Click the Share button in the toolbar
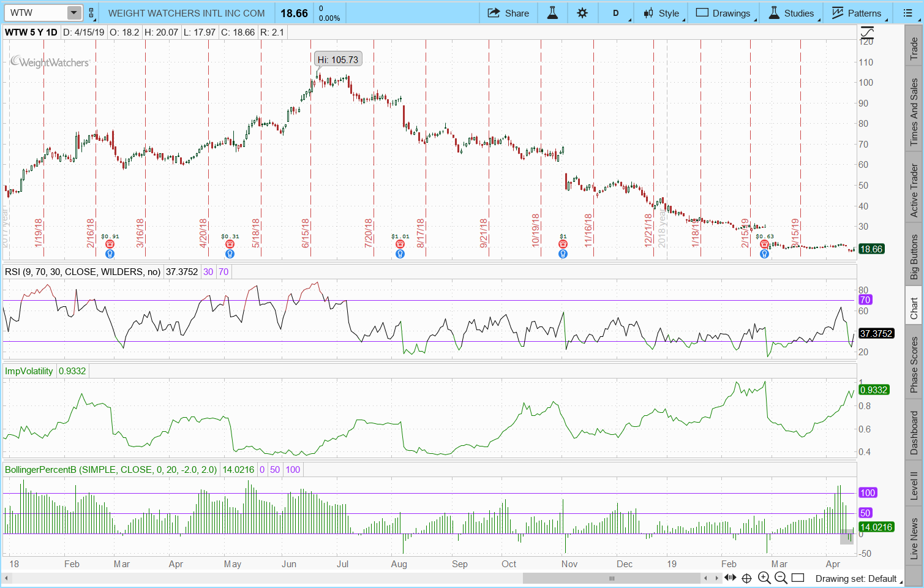Screen dimensions: 924x588 pyautogui.click(x=508, y=13)
